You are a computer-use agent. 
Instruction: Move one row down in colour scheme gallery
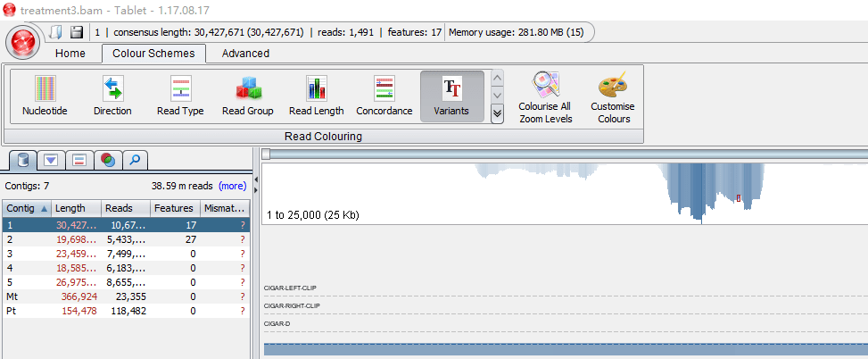(x=497, y=96)
